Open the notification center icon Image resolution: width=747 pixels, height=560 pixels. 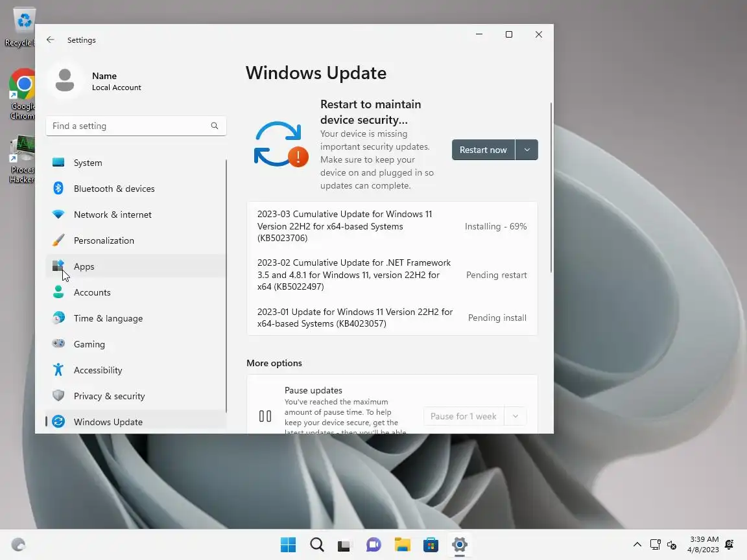point(729,544)
